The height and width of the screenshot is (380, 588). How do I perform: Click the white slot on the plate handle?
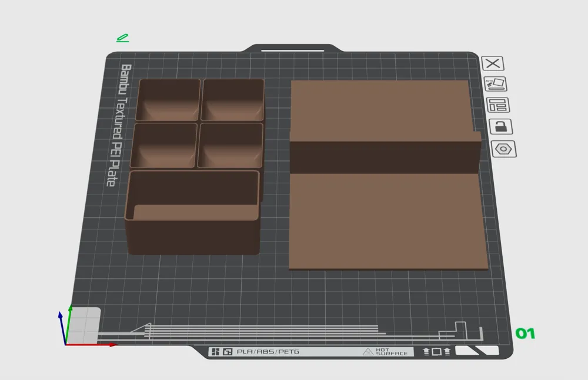(x=292, y=51)
